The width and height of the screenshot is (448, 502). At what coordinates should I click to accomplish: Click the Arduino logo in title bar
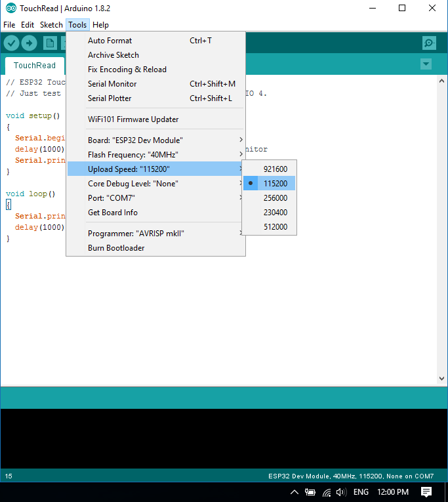point(10,8)
